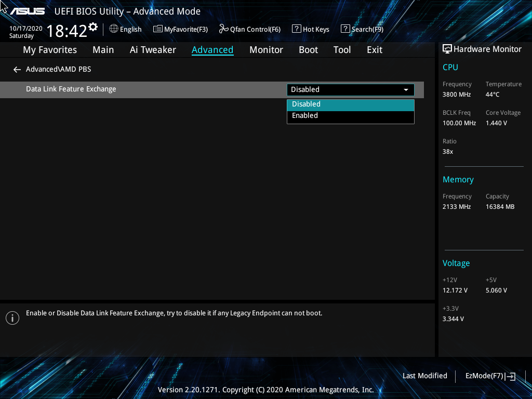
Task: Switch to the Main tab
Action: 103,50
